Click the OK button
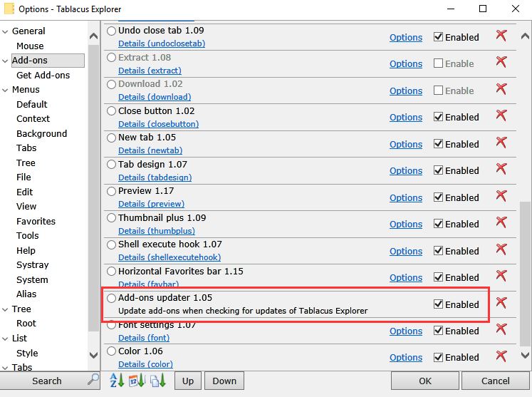Viewport: 532px width, 397px height. (x=424, y=381)
